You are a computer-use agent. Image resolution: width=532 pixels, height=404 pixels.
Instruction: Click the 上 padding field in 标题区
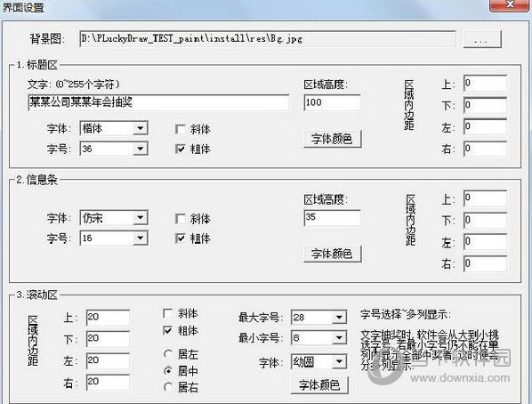point(485,83)
